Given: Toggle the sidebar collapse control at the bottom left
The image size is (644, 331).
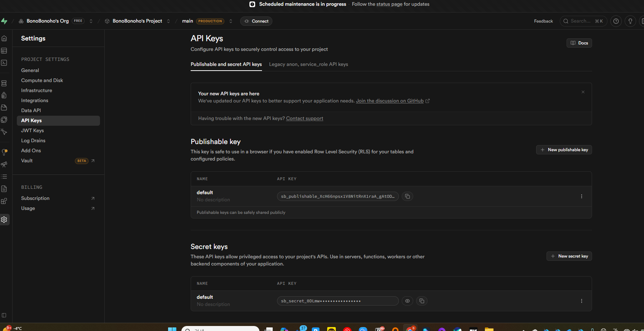Looking at the screenshot, I should click(x=4, y=315).
